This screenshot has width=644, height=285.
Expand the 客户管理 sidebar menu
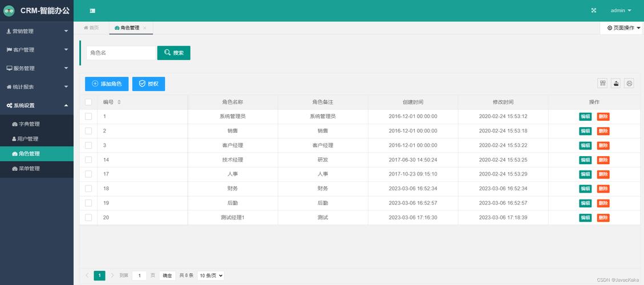point(37,50)
